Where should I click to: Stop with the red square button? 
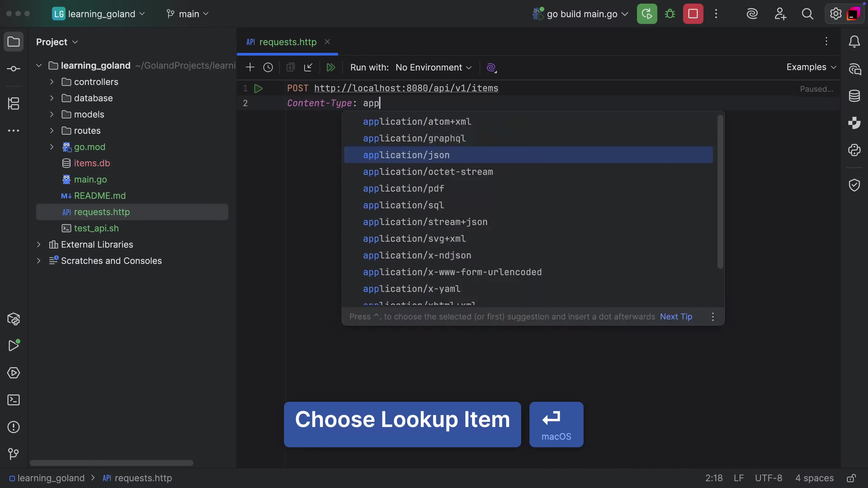(693, 14)
